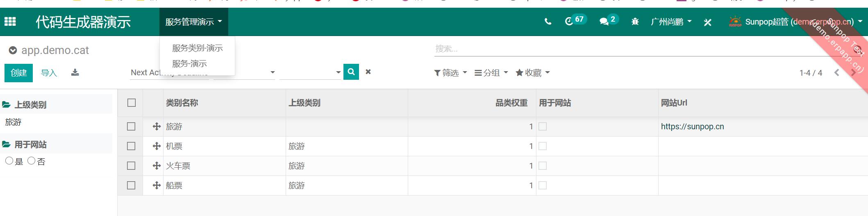Click the magnifier search button
This screenshot has height=216, width=868.
351,72
